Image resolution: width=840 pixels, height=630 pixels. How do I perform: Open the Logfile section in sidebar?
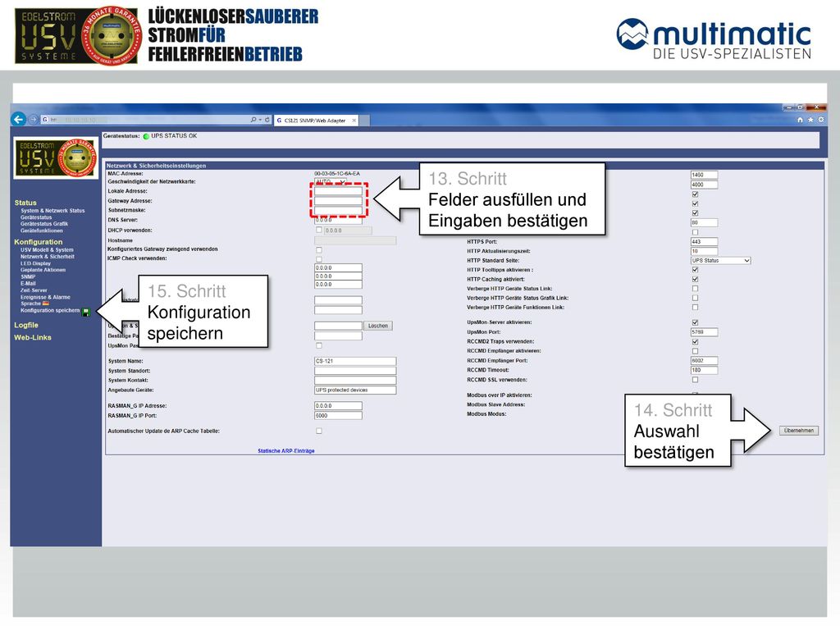[x=26, y=325]
